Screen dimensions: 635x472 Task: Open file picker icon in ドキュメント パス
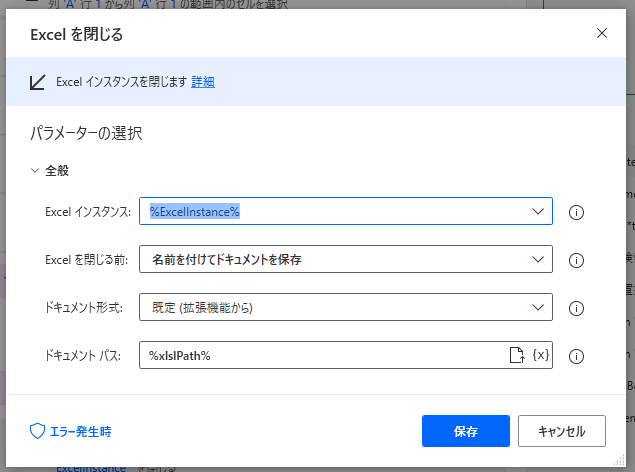(517, 355)
